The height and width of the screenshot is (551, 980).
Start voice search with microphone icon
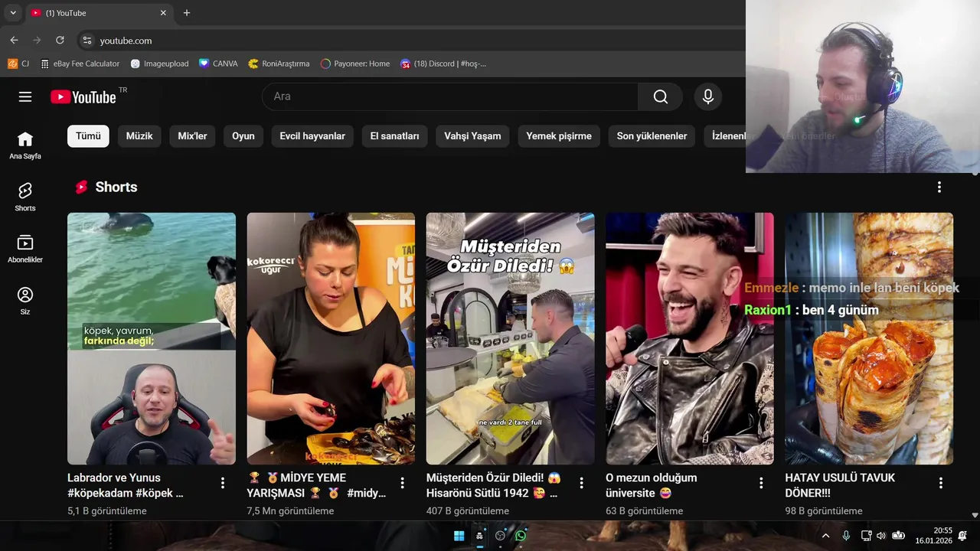click(708, 96)
